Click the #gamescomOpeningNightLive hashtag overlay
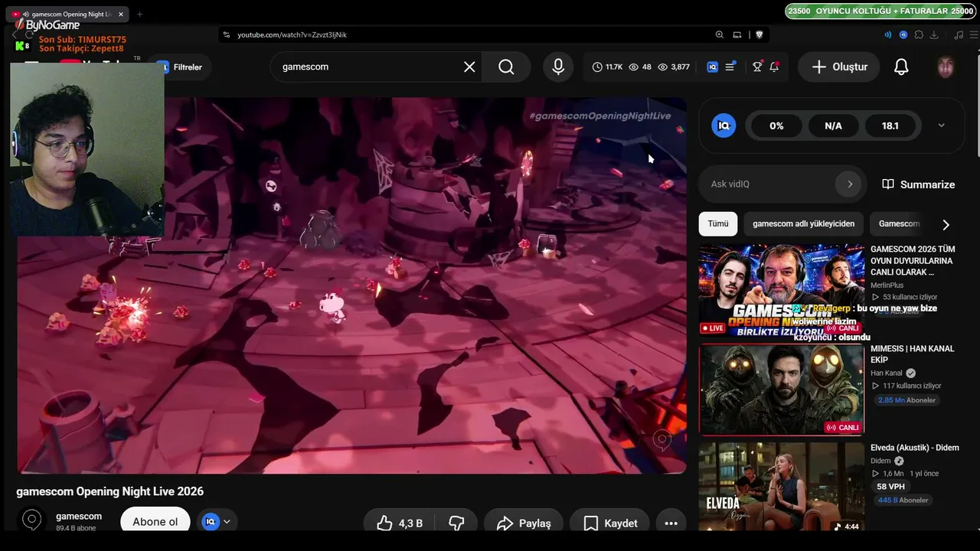Image resolution: width=980 pixels, height=551 pixels. coord(600,116)
